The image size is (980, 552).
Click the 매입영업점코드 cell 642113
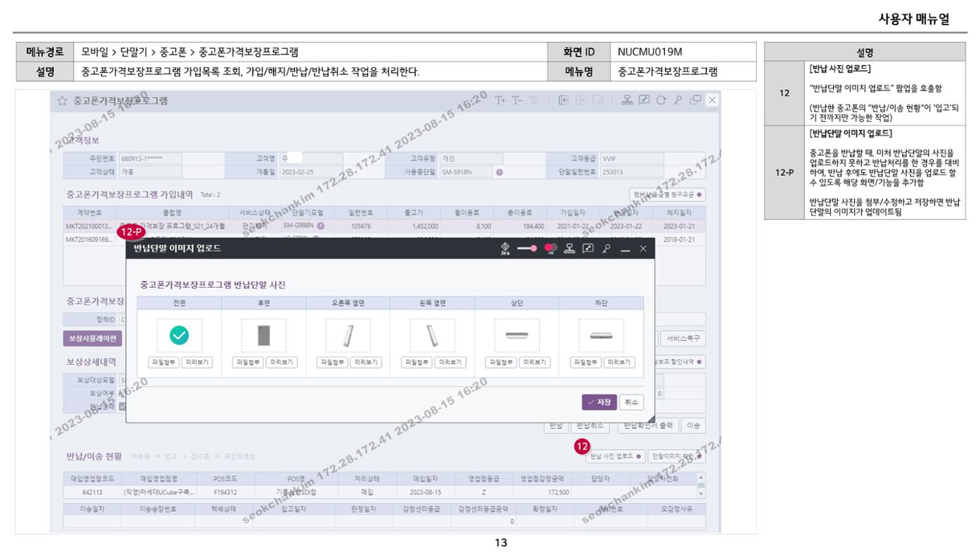point(92,492)
